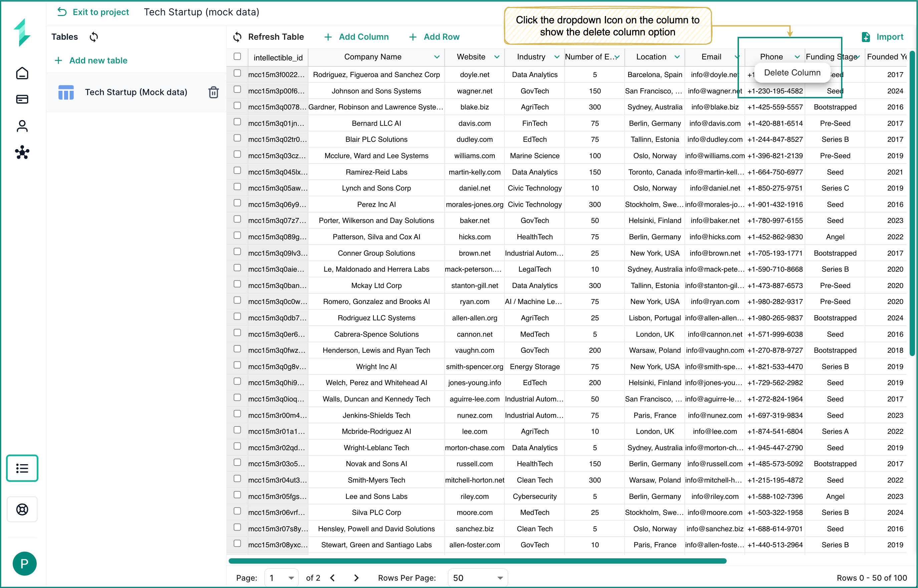Toggle the select-all checkbox in the table header
This screenshot has height=588, width=918.
pos(237,56)
